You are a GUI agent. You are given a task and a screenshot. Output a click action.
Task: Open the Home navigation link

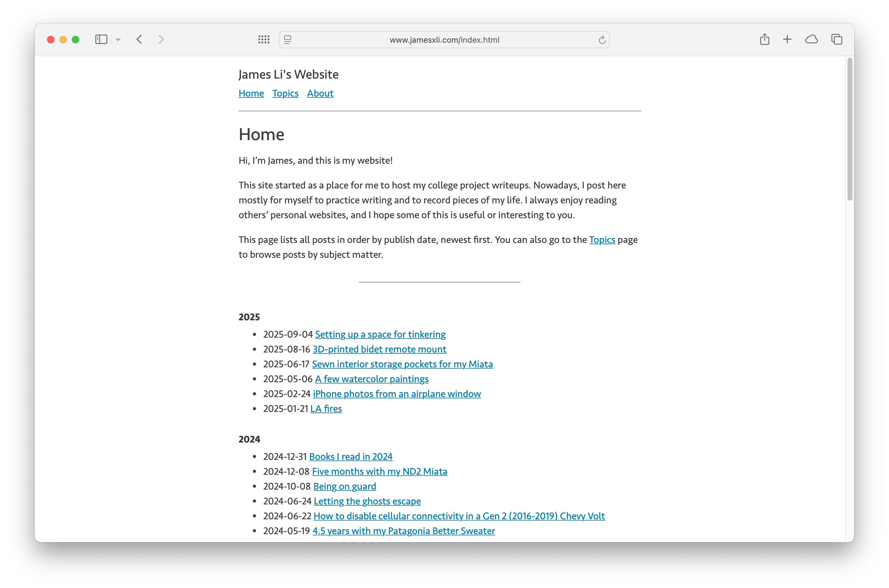(251, 93)
